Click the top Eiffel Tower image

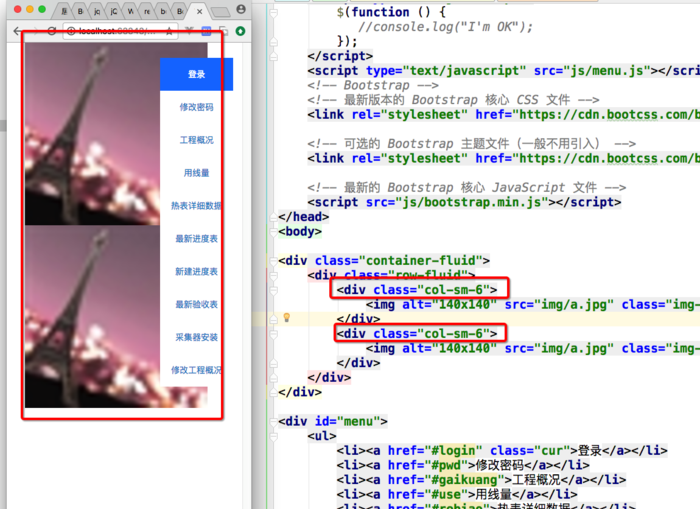pyautogui.click(x=116, y=134)
